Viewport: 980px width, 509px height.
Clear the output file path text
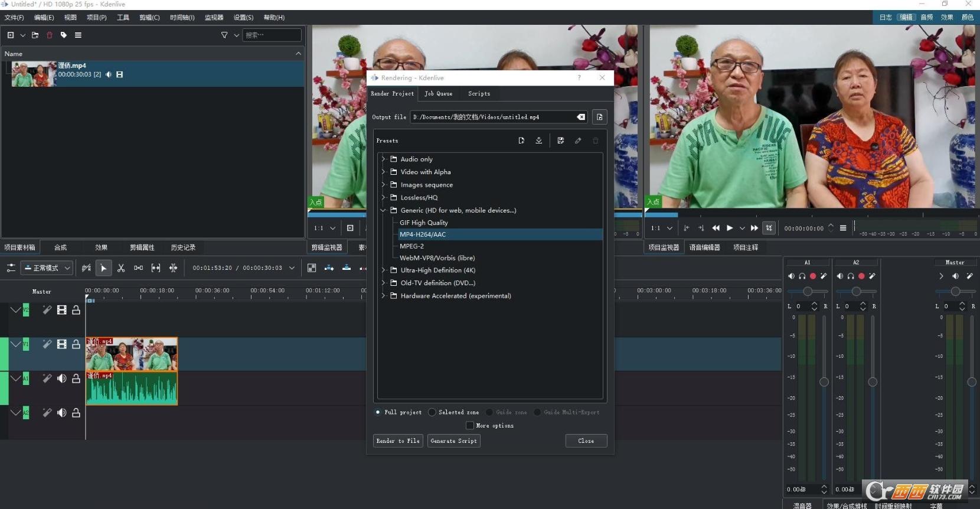coord(581,117)
